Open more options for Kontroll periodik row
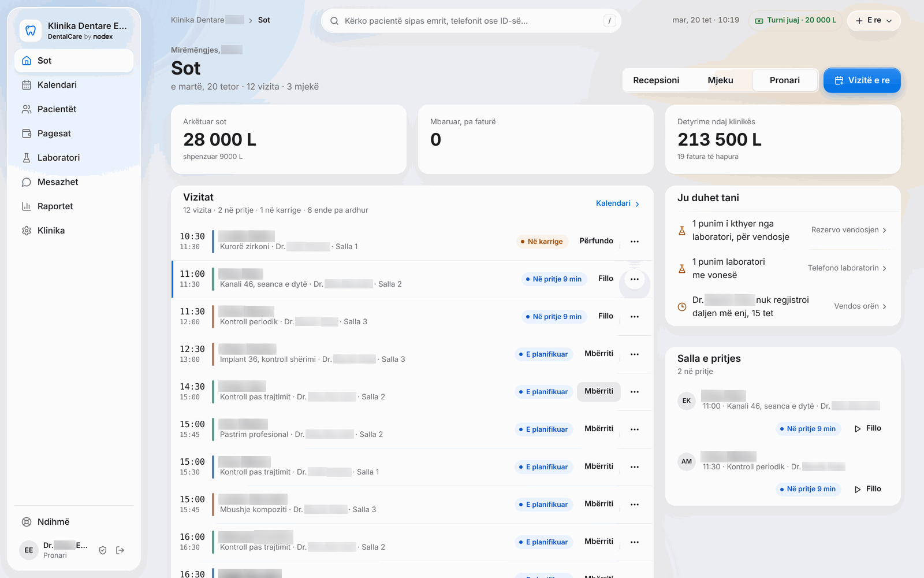The height and width of the screenshot is (578, 924). click(x=635, y=317)
